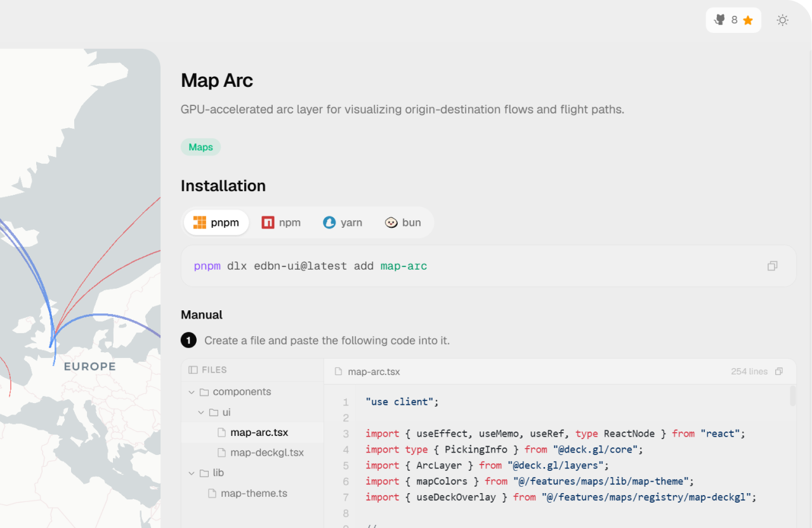Screen dimensions: 812x528
Task: Click the map-arc.tsx header file icon
Action: pyautogui.click(x=339, y=371)
